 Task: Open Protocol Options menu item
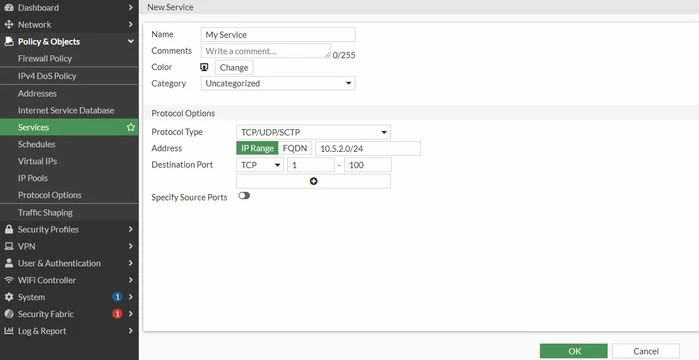point(69,195)
